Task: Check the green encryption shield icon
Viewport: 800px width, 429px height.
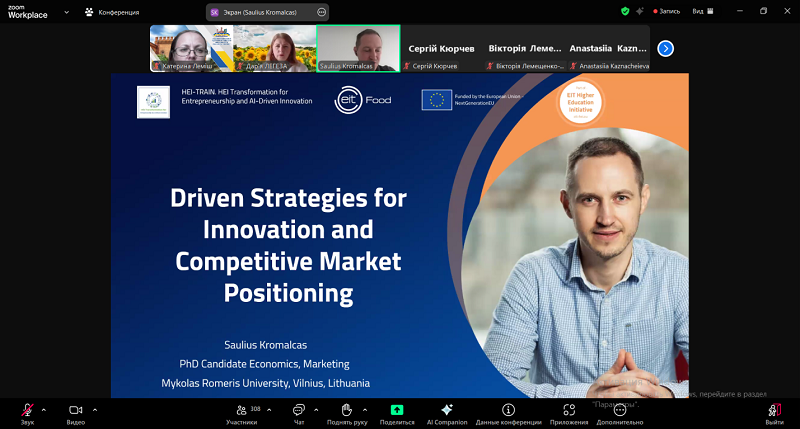Action: 625,11
